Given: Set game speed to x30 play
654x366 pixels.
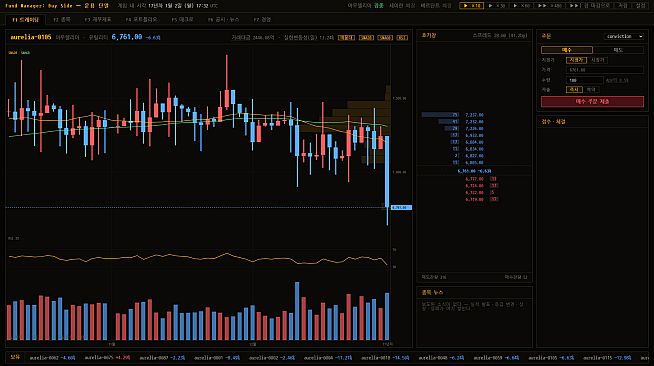Looking at the screenshot, I should [x=496, y=6].
